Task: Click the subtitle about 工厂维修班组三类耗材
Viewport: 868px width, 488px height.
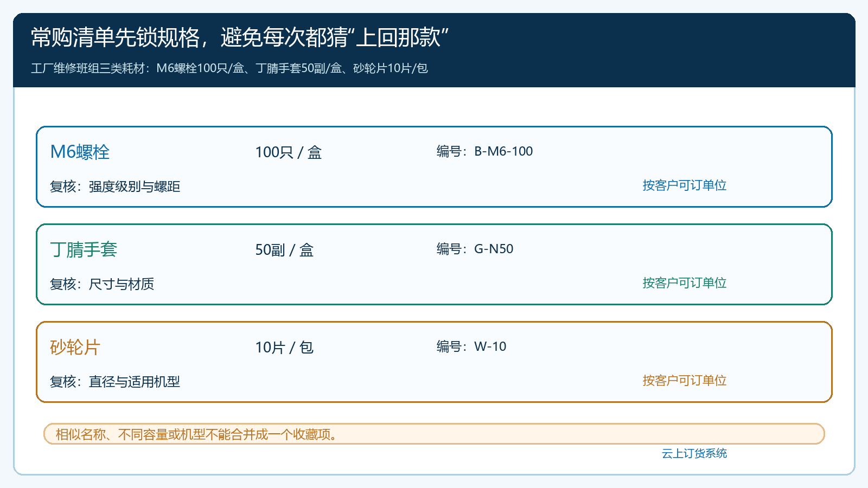Action: pos(229,68)
